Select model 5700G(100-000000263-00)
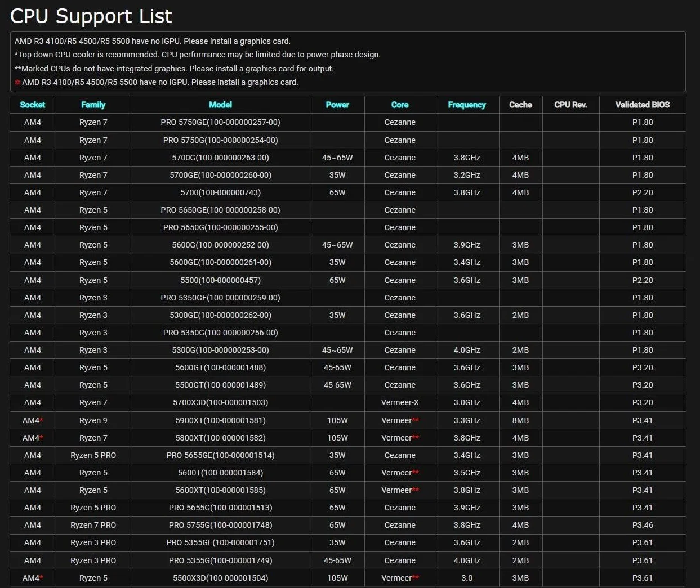 coord(220,158)
